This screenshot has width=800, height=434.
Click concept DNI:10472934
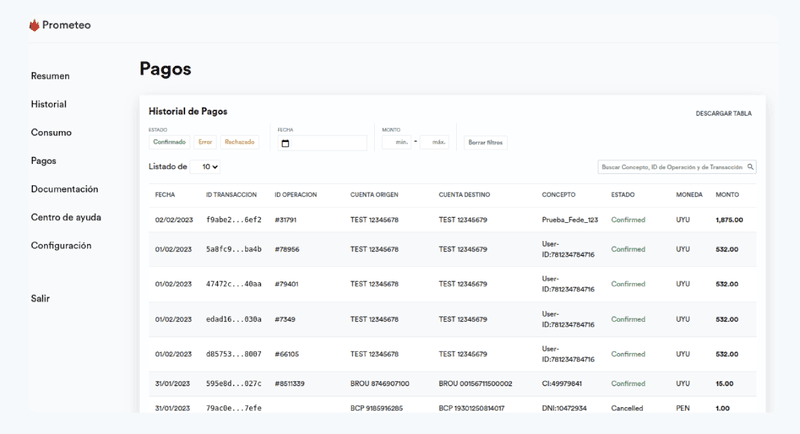tap(564, 408)
